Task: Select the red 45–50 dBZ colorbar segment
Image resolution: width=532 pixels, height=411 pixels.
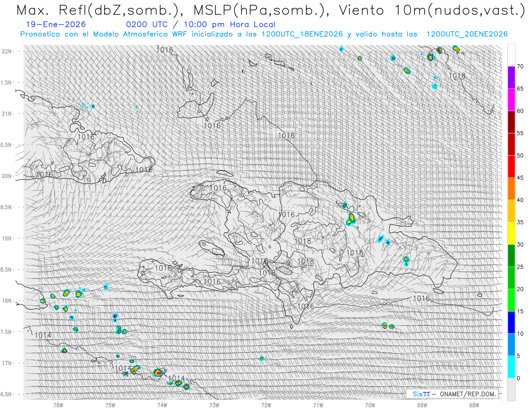Action: (x=511, y=167)
